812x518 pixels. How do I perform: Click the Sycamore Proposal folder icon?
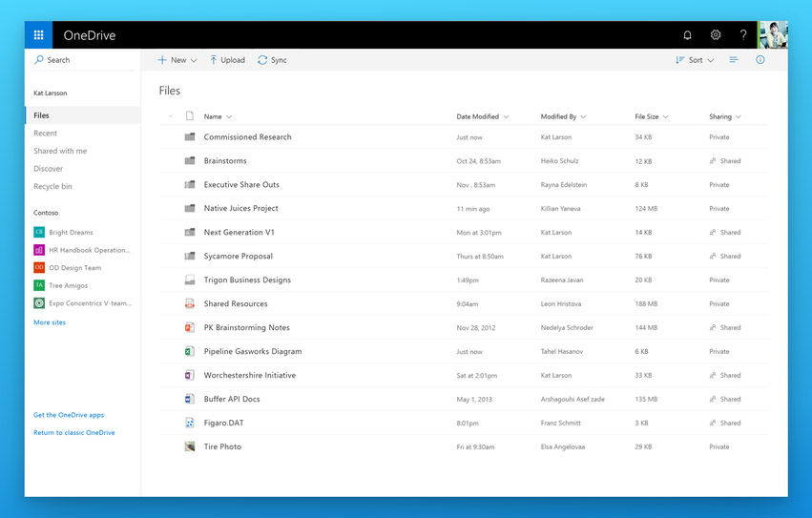[x=190, y=256]
